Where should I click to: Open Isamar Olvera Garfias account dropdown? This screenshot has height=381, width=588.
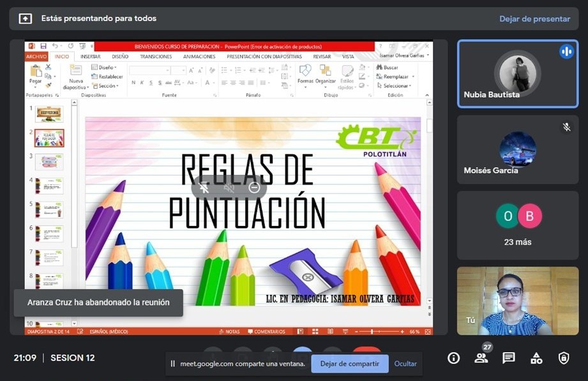click(404, 56)
